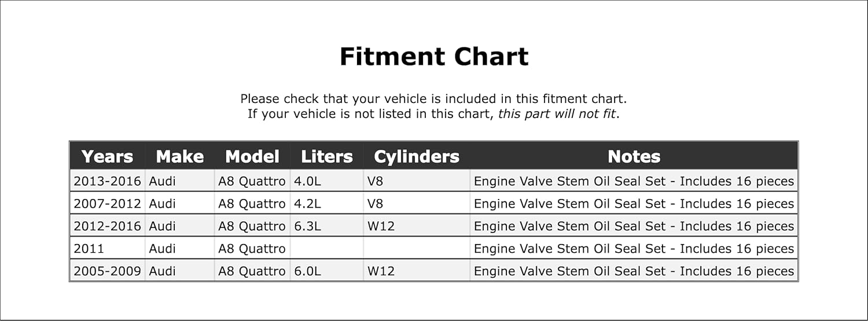This screenshot has width=868, height=321.
Task: Select the 2012-2016 years cell
Action: coord(107,227)
